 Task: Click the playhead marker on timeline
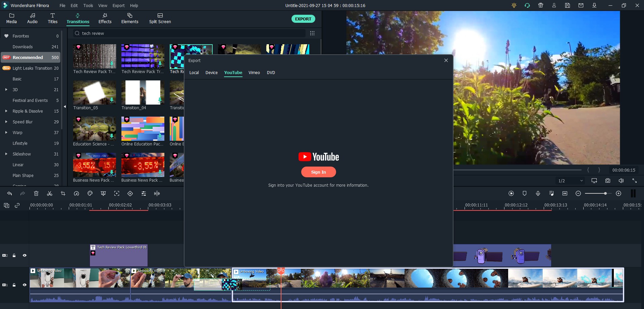pyautogui.click(x=281, y=270)
